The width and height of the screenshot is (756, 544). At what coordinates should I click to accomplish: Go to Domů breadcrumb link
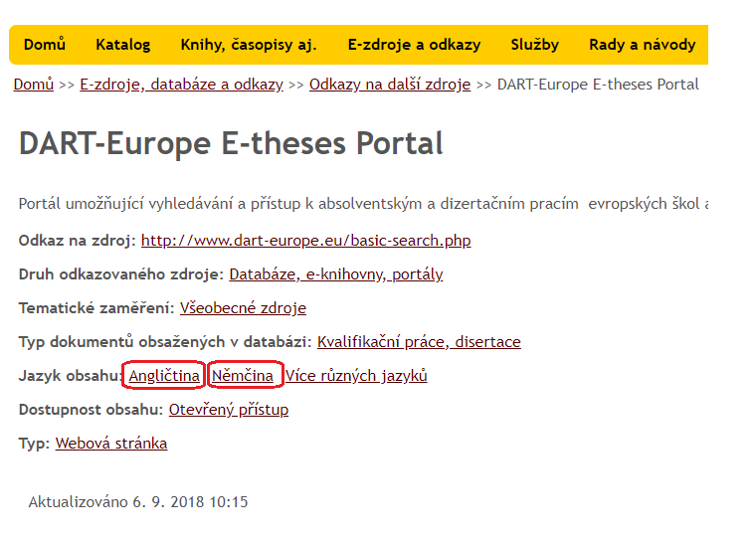(x=33, y=85)
